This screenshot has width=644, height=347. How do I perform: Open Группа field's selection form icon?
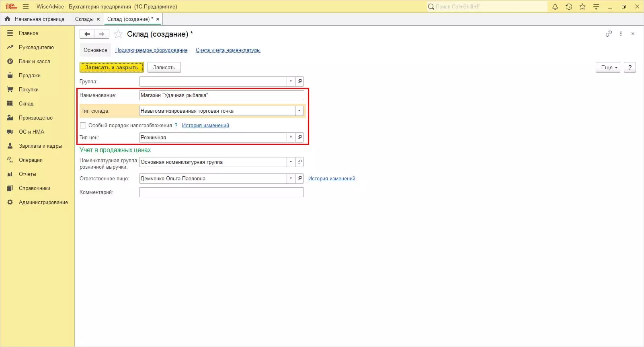pos(299,81)
